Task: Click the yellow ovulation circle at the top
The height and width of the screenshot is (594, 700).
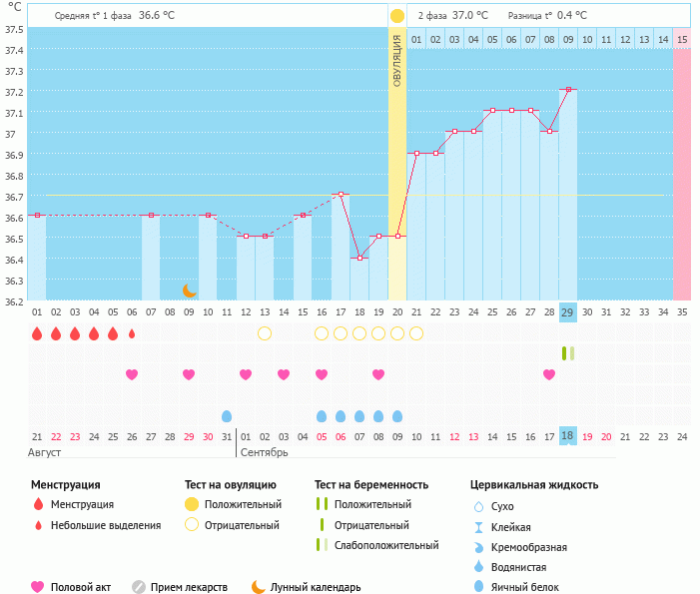Action: tap(397, 16)
